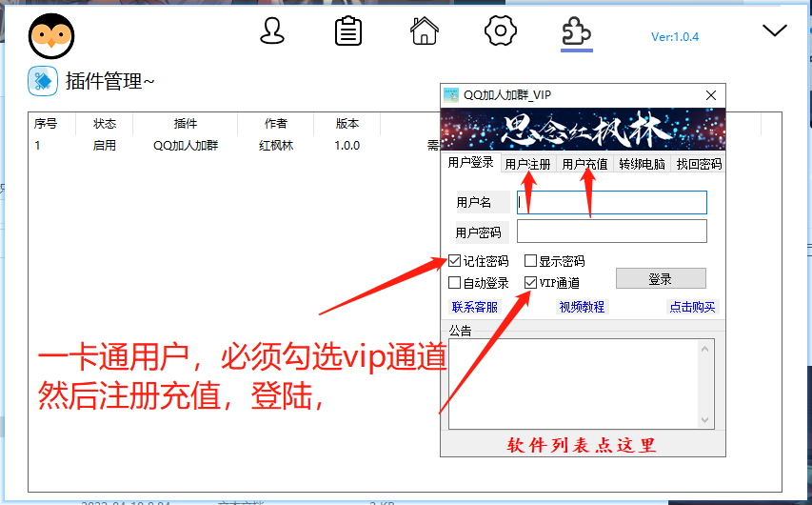Expand the top-right chevron dropdown
812x505 pixels.
[x=775, y=30]
